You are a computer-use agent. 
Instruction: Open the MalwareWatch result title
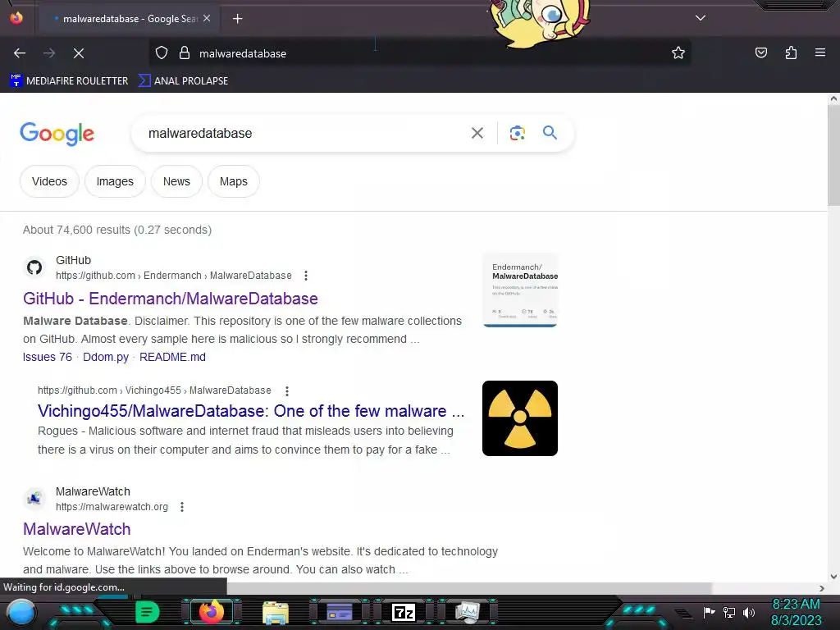click(x=76, y=529)
